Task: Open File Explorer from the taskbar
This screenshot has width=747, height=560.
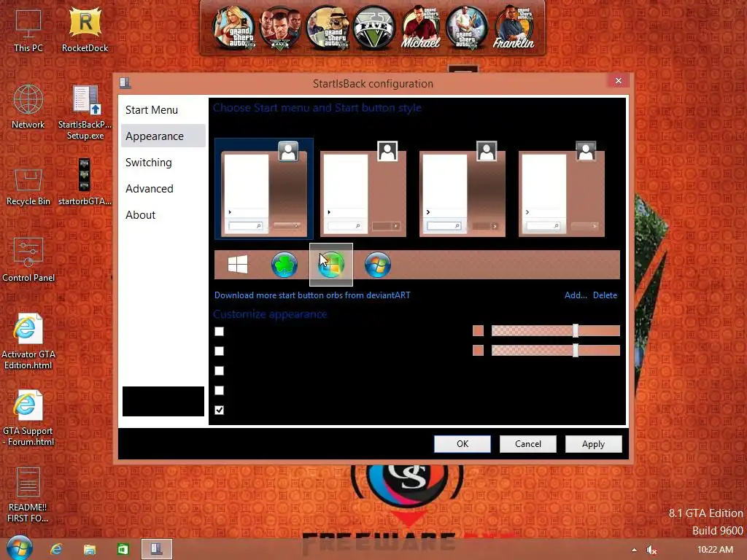Action: pos(90,550)
